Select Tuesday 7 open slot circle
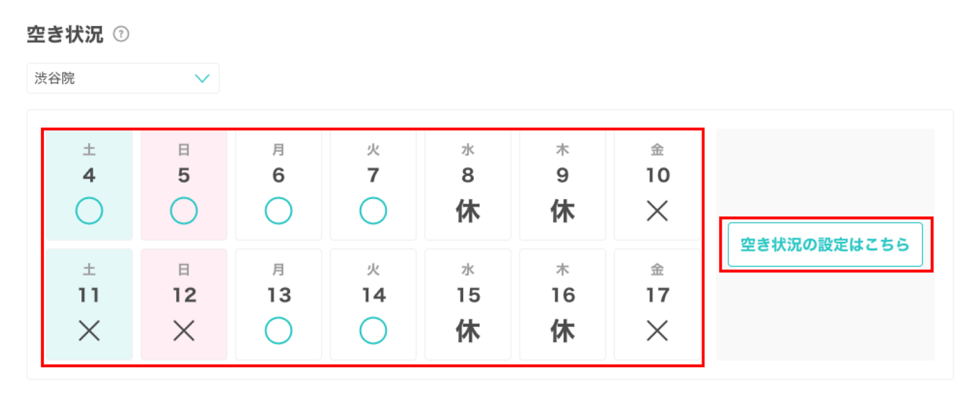Screen dimensions: 980x403 point(373,211)
